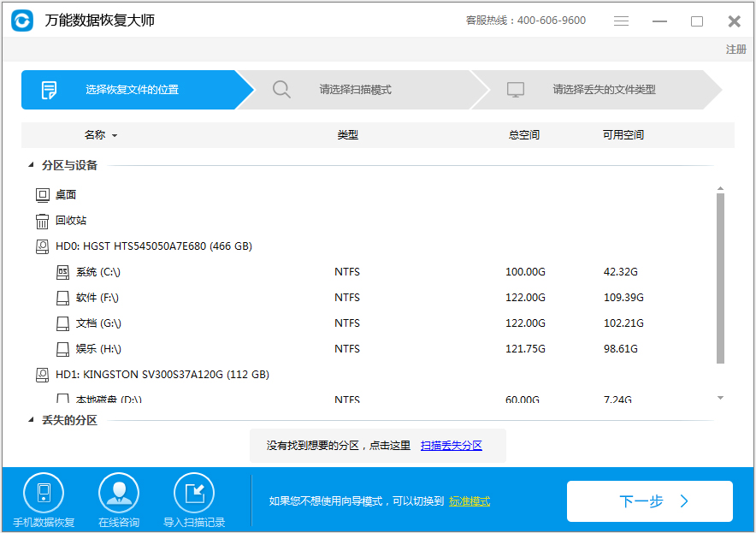Click the 下一步 button
Image resolution: width=756 pixels, height=533 pixels.
pos(649,501)
